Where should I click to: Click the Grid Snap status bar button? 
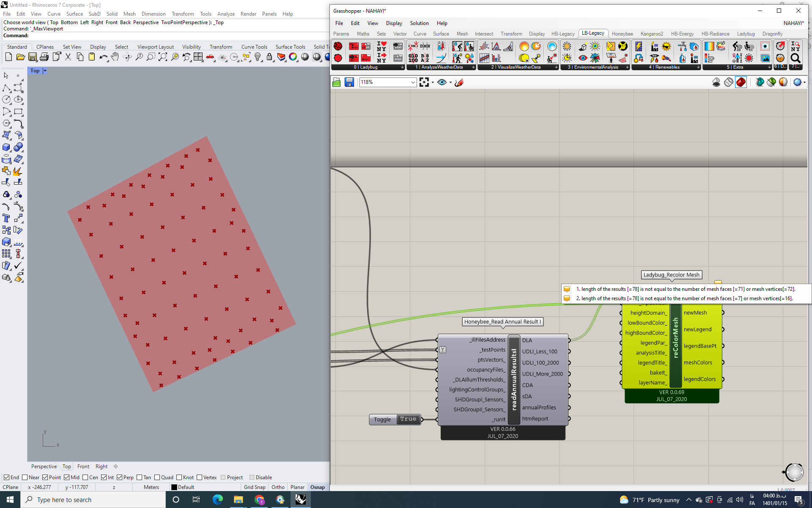[255, 487]
